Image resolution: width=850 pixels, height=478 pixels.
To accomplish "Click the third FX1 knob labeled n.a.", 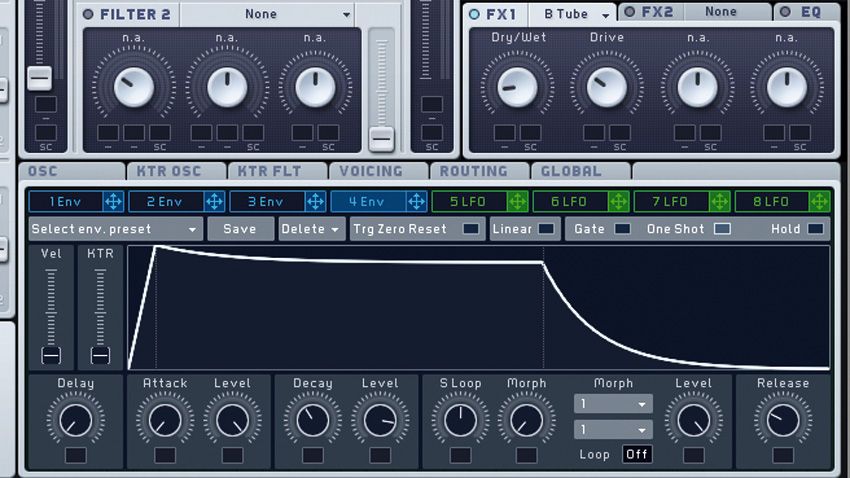I will point(697,87).
